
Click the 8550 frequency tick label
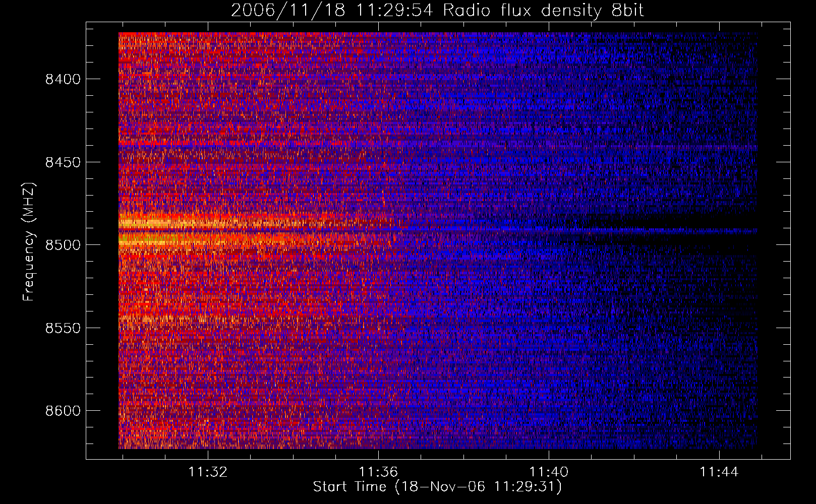(63, 328)
